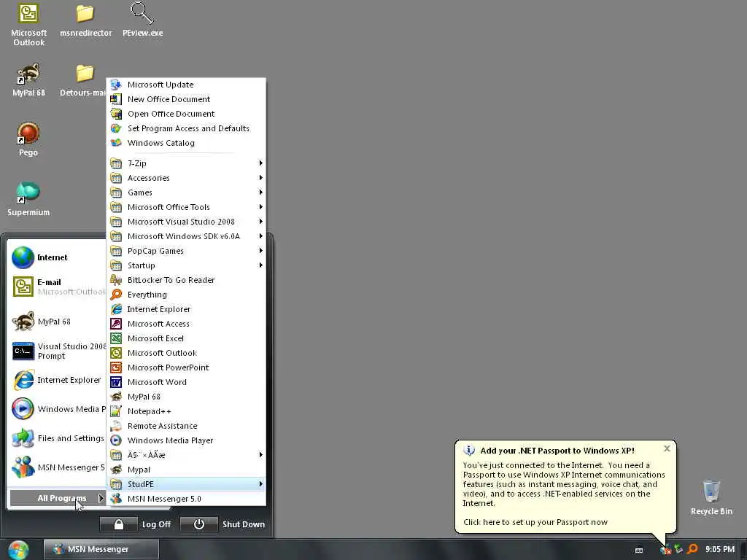Viewport: 747px width, 560px height.
Task: Click the Open Office Document icon
Action: point(116,114)
